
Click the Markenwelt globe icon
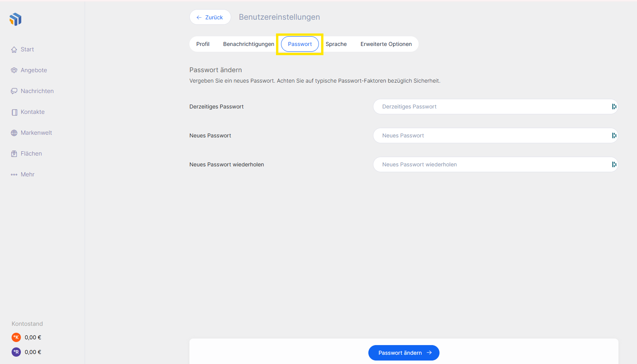pyautogui.click(x=14, y=133)
